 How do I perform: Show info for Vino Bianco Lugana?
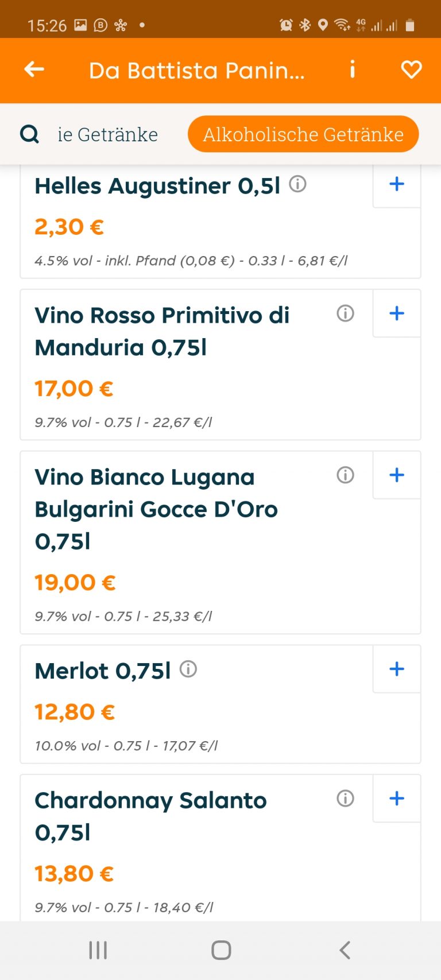[x=345, y=475]
